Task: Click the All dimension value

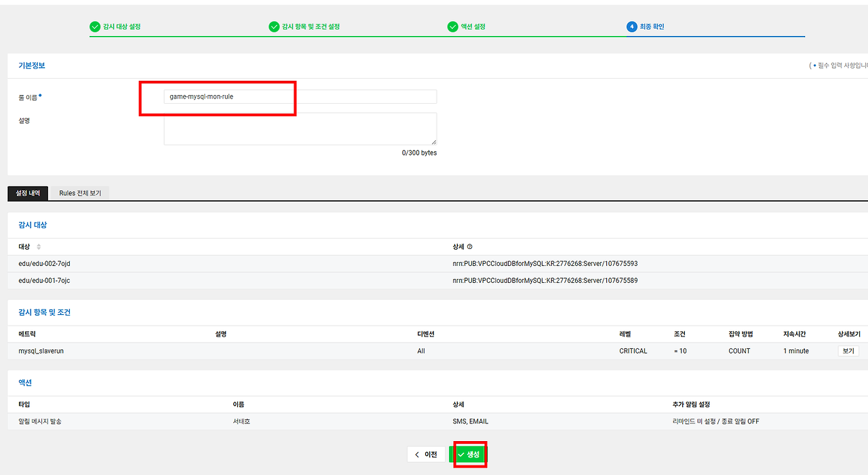Action: pos(421,351)
